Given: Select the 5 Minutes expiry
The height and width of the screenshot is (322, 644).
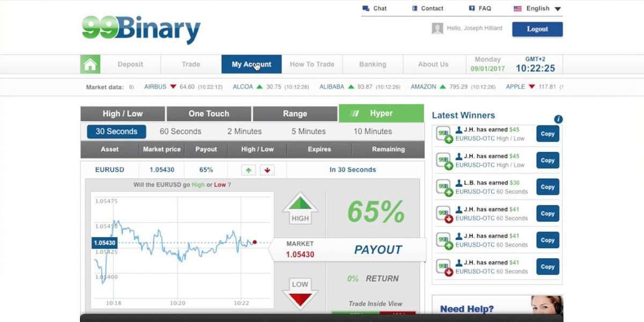Looking at the screenshot, I should tap(309, 131).
